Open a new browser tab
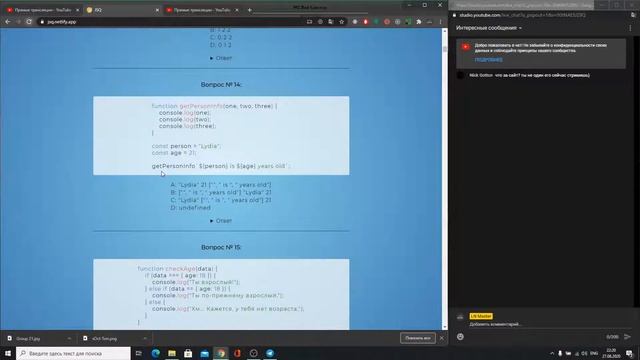The width and height of the screenshot is (640, 360). pos(249,10)
